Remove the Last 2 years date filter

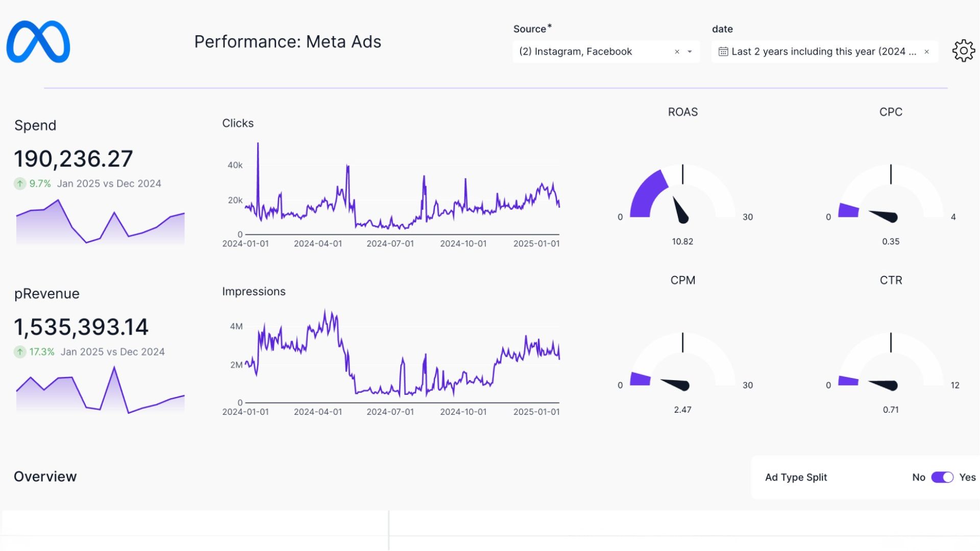[x=927, y=52]
